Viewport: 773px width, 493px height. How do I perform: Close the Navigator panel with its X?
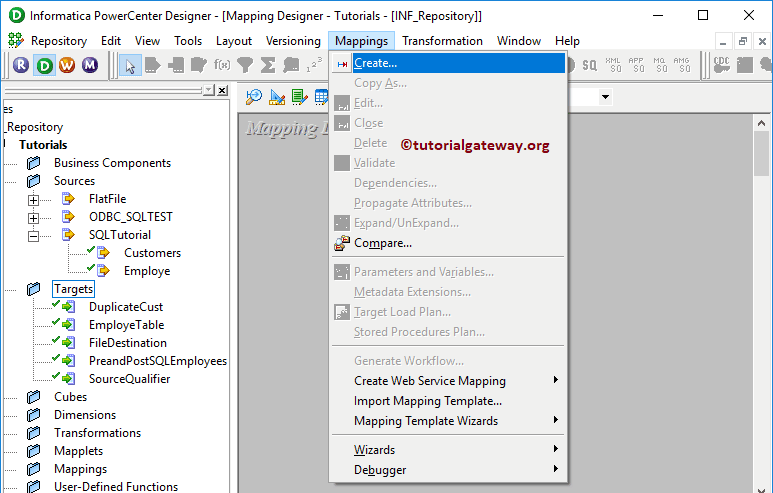click(222, 90)
